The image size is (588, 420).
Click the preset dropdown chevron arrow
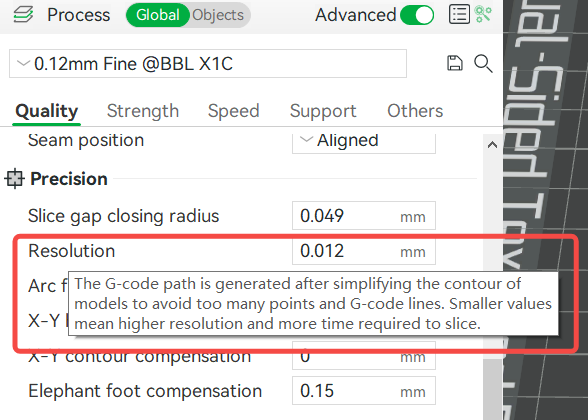coord(23,63)
